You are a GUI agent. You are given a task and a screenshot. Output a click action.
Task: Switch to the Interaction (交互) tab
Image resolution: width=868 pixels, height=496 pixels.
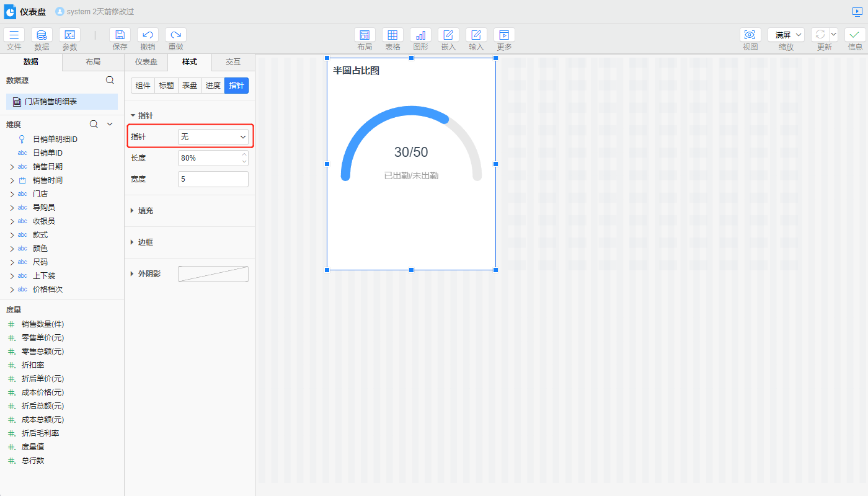(233, 62)
